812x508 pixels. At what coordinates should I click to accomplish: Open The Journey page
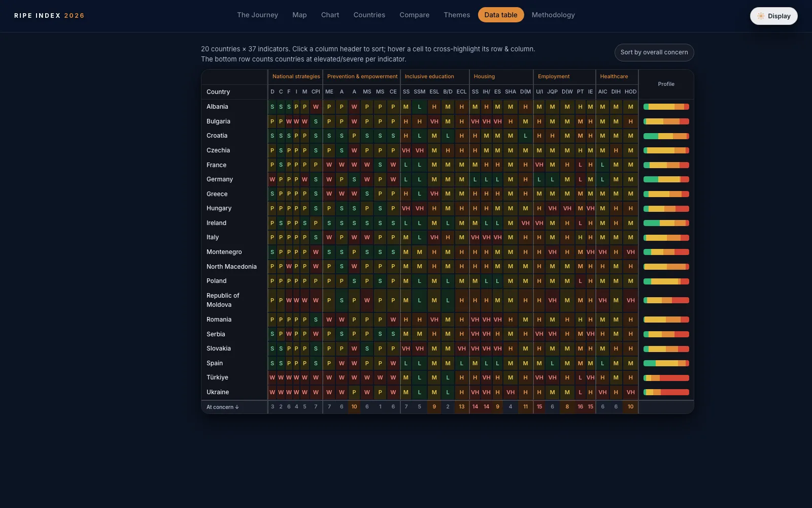point(257,15)
